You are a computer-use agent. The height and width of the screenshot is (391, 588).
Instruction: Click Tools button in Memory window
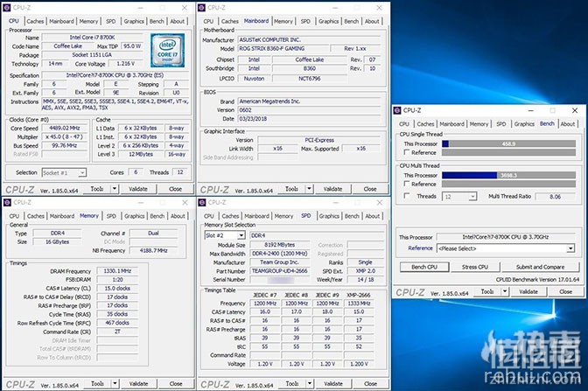(97, 383)
